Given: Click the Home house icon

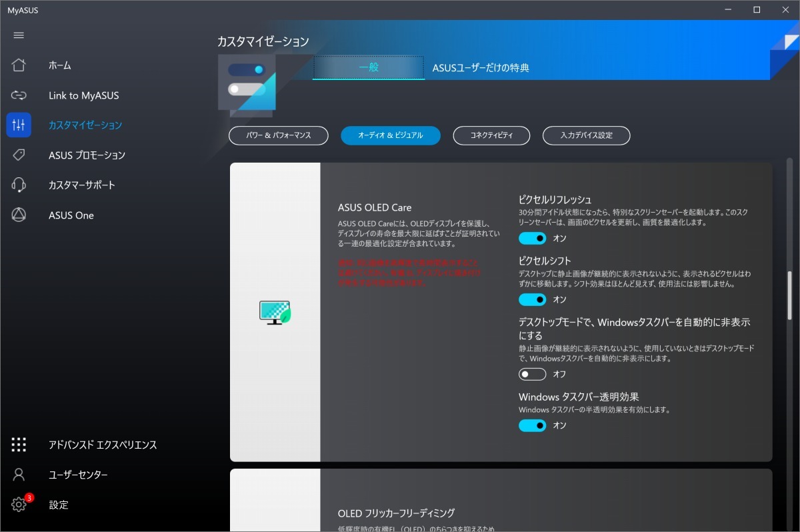Looking at the screenshot, I should pyautogui.click(x=19, y=65).
